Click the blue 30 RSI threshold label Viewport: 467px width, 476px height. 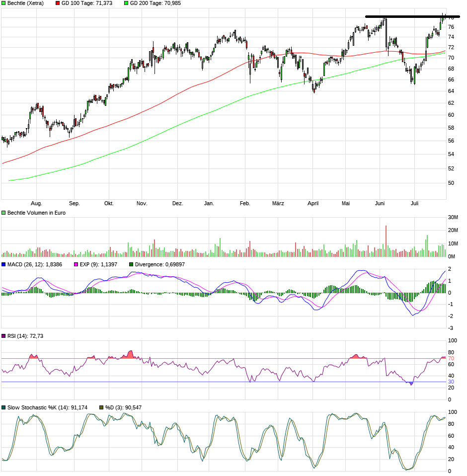[x=451, y=382]
